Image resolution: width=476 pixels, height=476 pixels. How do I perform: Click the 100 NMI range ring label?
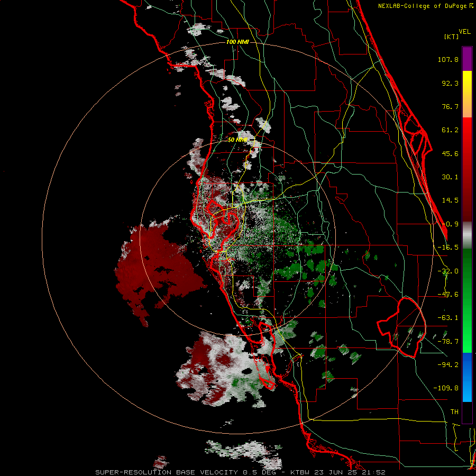click(237, 42)
